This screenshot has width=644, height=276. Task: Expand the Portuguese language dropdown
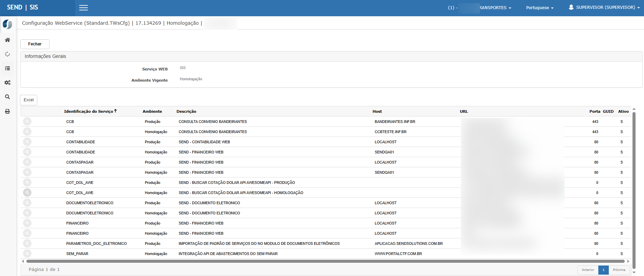click(x=539, y=8)
